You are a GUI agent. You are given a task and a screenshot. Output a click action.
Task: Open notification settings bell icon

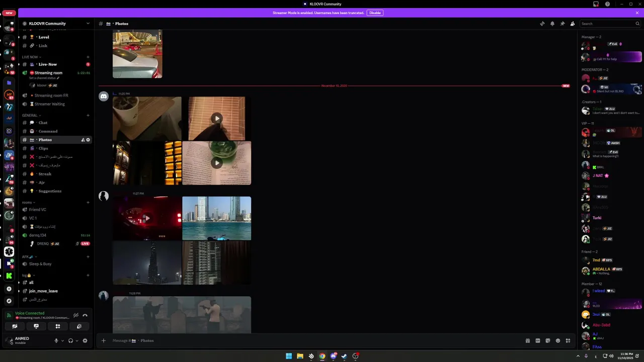tap(552, 24)
